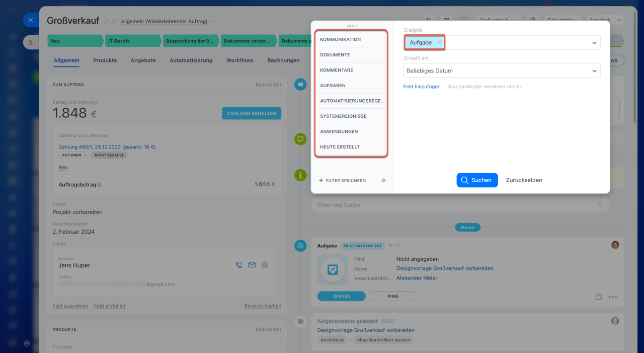Click the user avatar on the Aufgabe card
The height and width of the screenshot is (353, 644).
(615, 245)
